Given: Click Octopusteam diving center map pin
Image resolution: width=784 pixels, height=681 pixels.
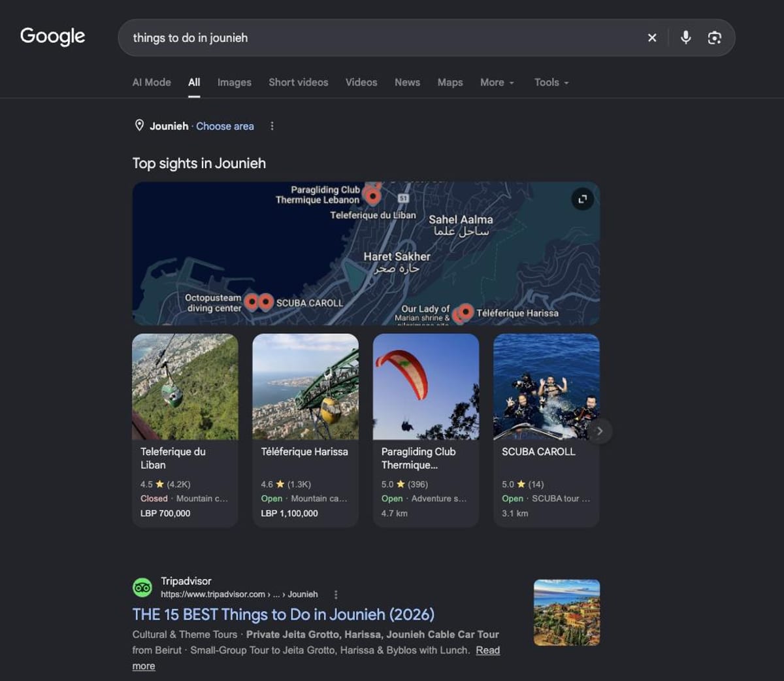Looking at the screenshot, I should [251, 302].
